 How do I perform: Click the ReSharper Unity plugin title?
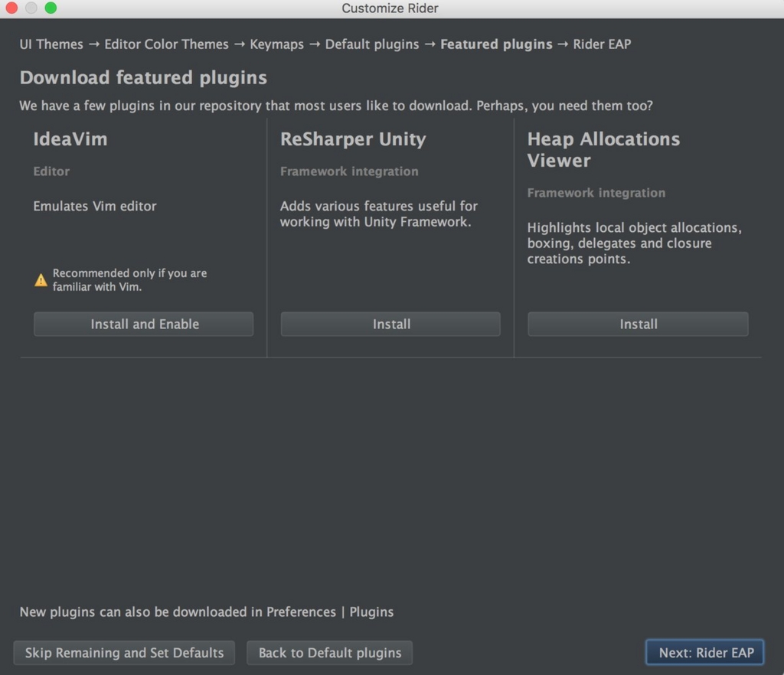[353, 139]
